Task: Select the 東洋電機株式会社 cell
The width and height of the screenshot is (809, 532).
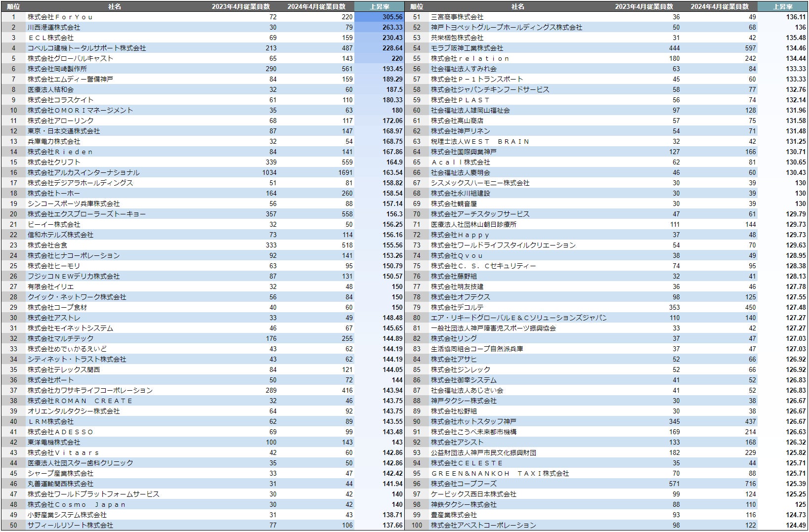Action: click(x=54, y=442)
